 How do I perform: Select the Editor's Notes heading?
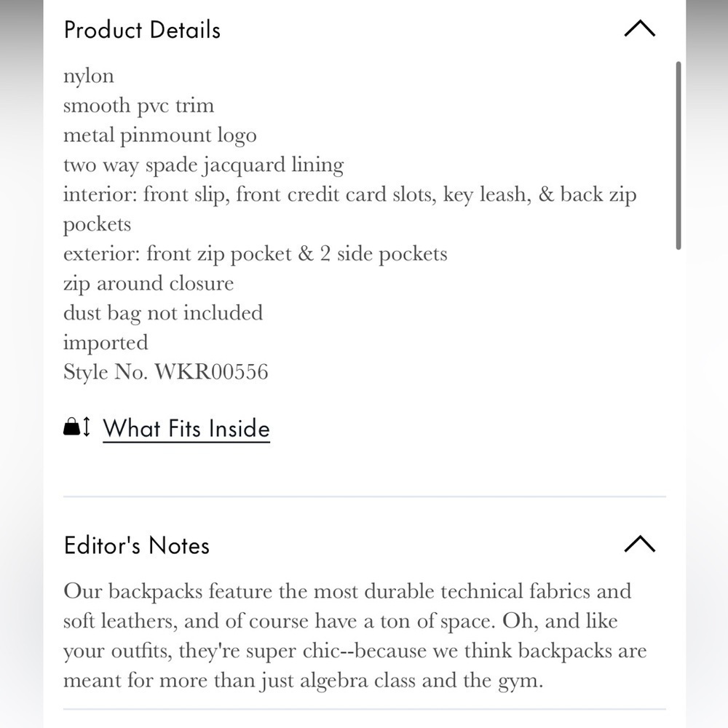coord(137,545)
